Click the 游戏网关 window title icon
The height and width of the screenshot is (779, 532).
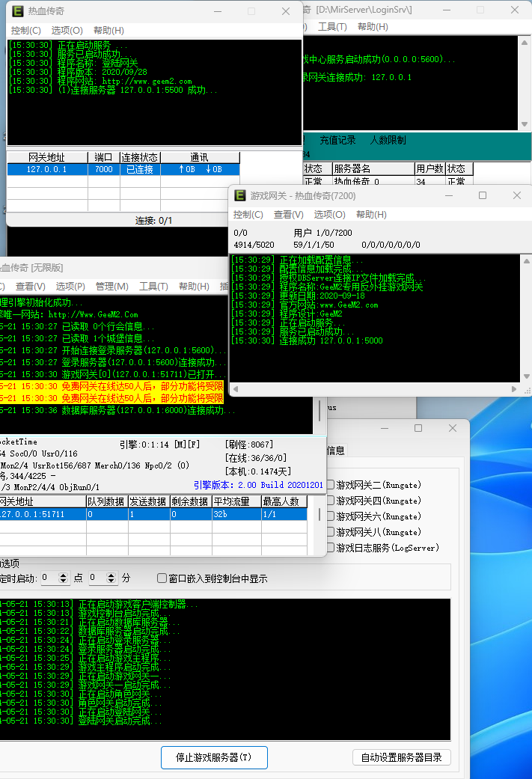240,195
